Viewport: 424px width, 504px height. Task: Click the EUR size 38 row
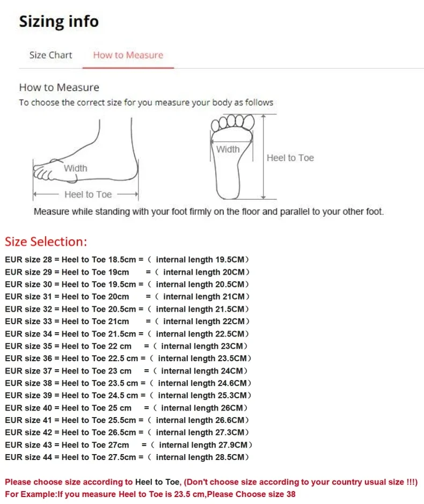coord(128,383)
